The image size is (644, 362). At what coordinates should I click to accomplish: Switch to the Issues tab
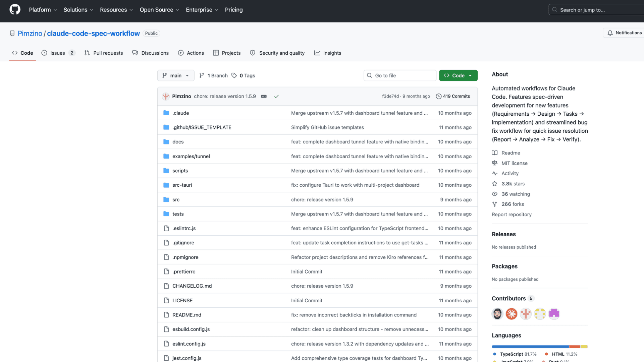click(x=58, y=53)
